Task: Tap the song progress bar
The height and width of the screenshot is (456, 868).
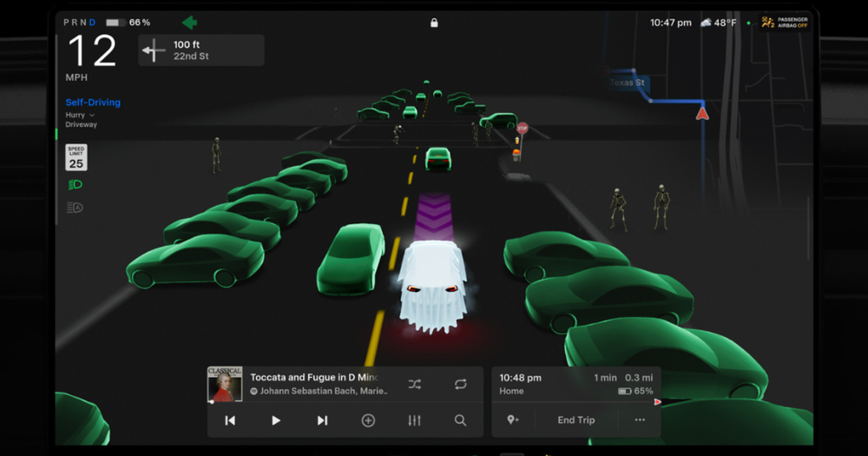Action: tap(345, 402)
